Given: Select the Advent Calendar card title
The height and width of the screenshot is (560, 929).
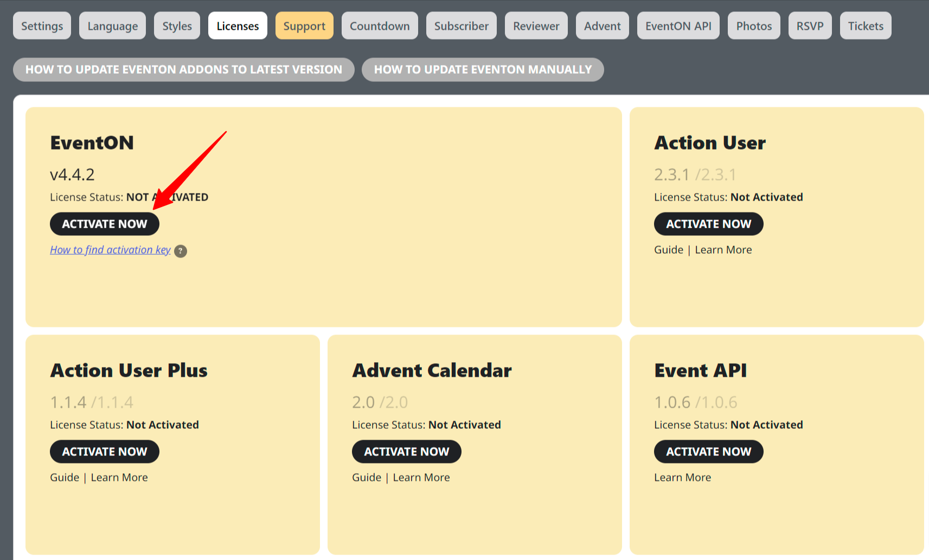Looking at the screenshot, I should 432,370.
